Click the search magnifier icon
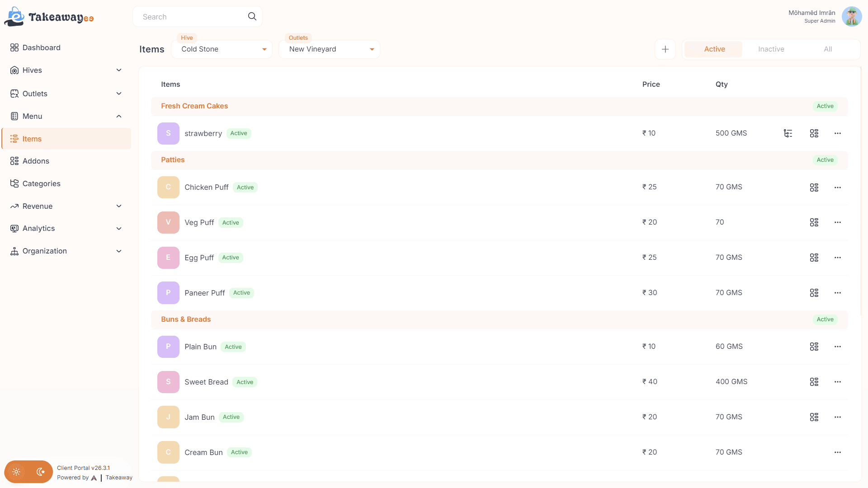Screen dimensions: 868x488 (252, 16)
